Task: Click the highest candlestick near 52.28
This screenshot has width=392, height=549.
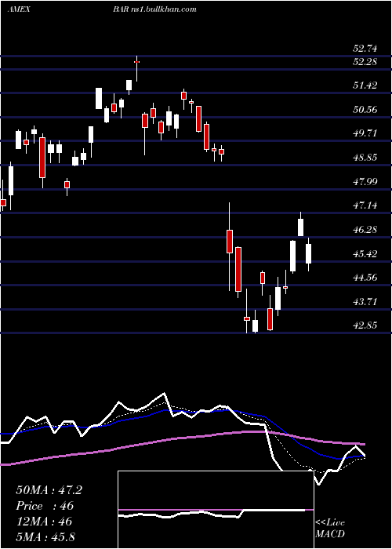Action: (137, 68)
